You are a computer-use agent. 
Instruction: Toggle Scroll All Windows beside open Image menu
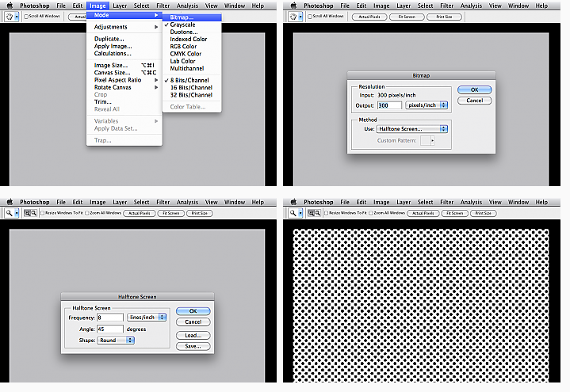[x=26, y=17]
